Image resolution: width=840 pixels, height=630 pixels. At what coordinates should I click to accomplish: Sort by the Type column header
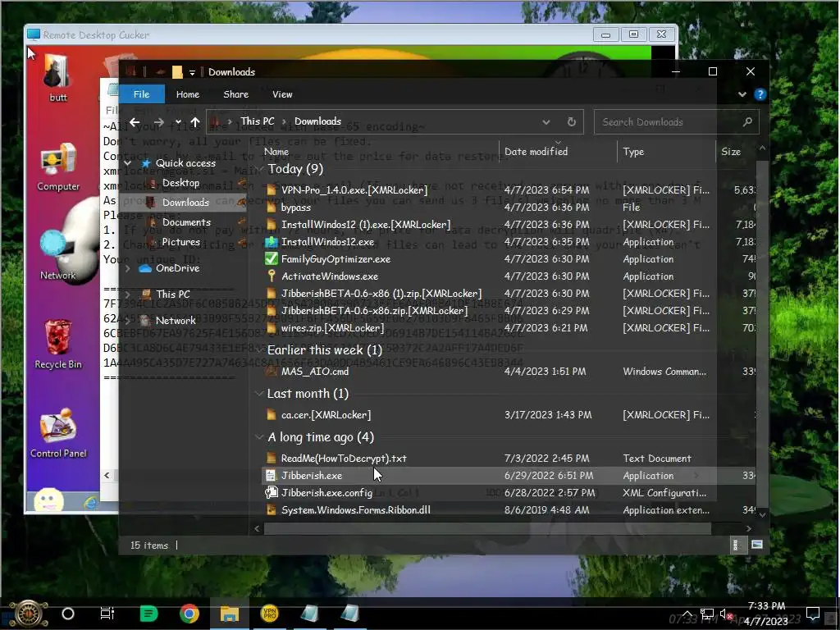633,152
